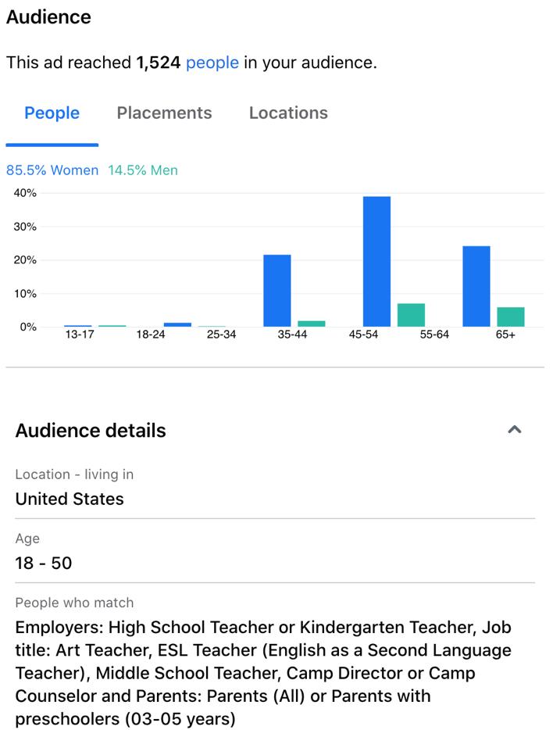560x730 pixels.
Task: Click the small green bar near 35-44
Action: pos(312,324)
